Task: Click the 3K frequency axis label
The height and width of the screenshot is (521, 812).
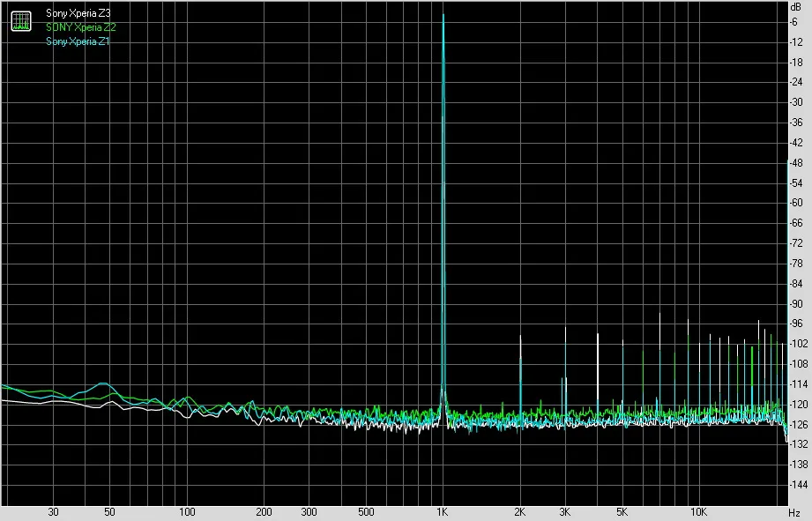Action: [x=565, y=512]
